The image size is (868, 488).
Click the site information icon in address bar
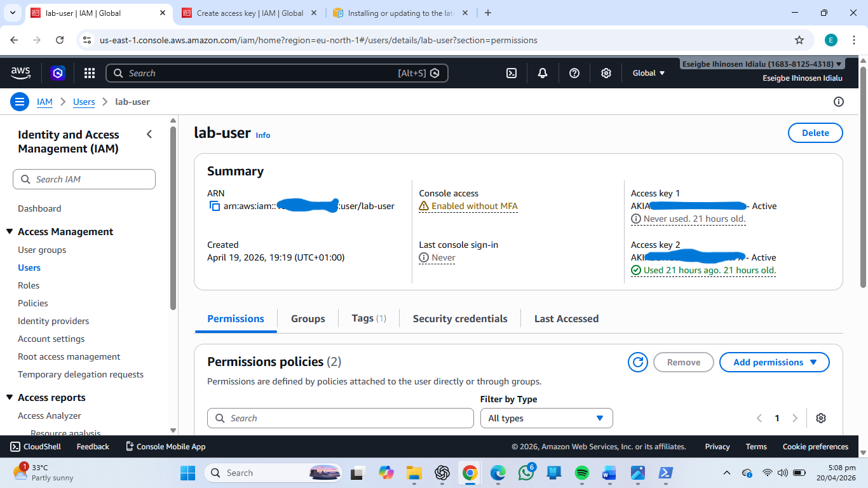88,40
